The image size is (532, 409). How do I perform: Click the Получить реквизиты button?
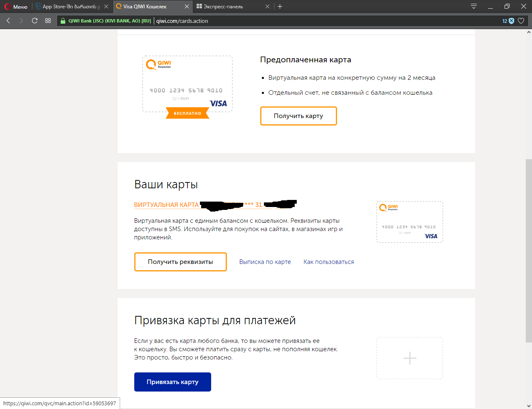(x=180, y=262)
